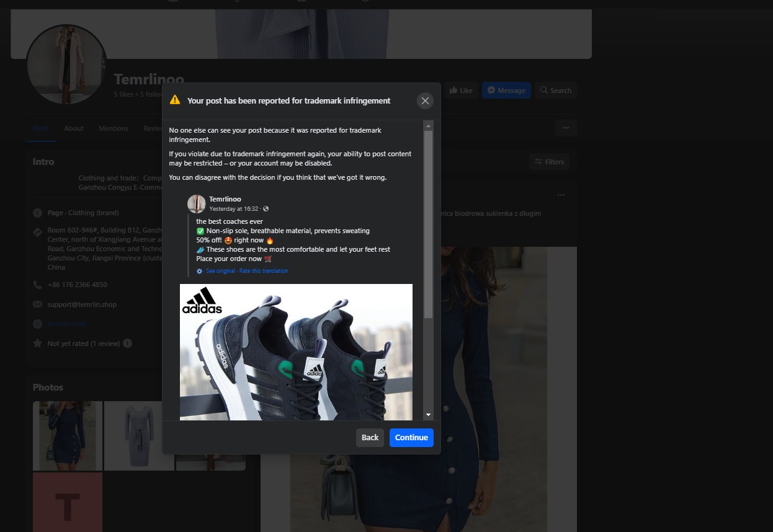Click the Back button in dialog
The image size is (773, 532).
coord(370,437)
